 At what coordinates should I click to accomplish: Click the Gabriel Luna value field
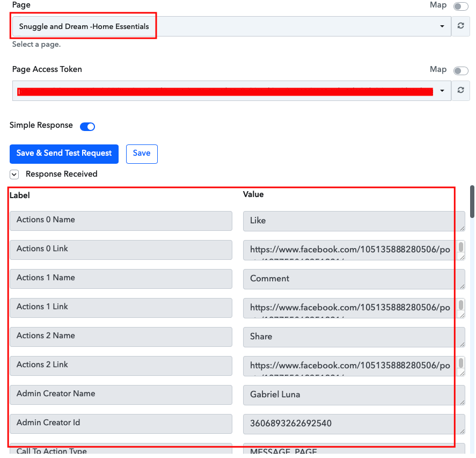point(354,395)
